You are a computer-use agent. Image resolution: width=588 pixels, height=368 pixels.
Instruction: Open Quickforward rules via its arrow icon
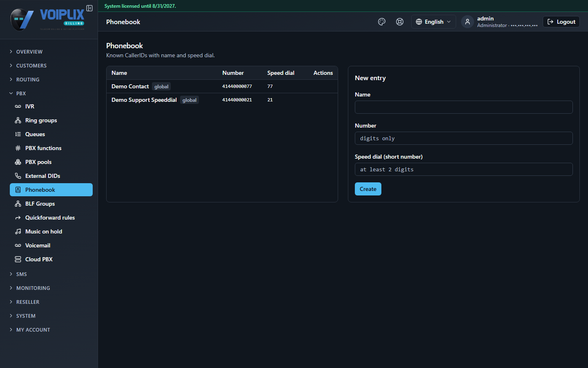[18, 218]
